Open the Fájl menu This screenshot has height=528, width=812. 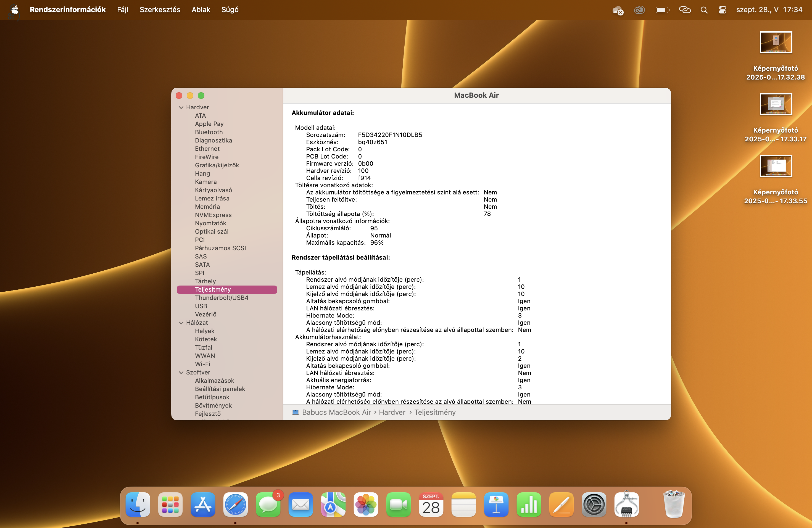pos(122,10)
